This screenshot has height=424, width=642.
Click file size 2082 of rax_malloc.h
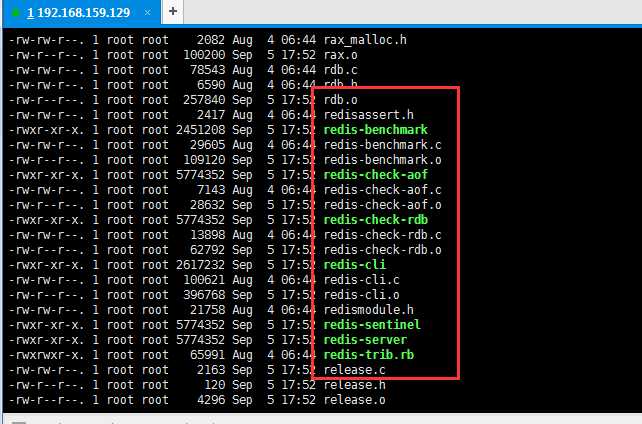pos(211,40)
